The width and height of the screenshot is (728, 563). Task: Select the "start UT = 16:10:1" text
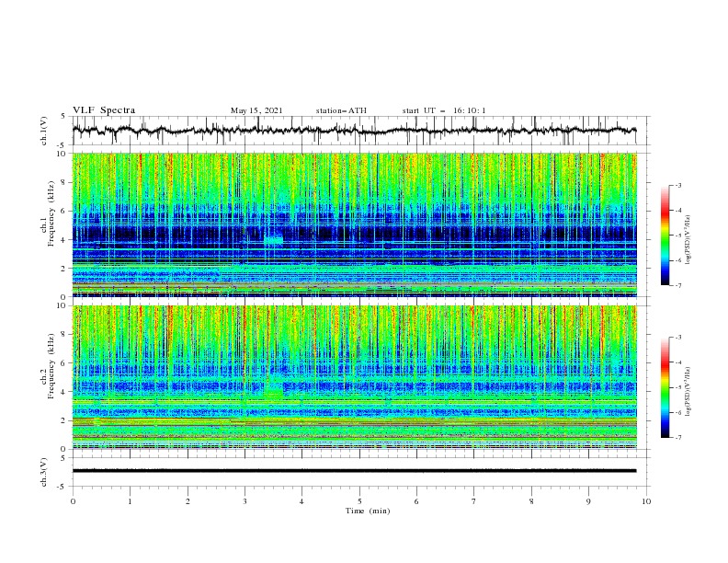coord(444,110)
